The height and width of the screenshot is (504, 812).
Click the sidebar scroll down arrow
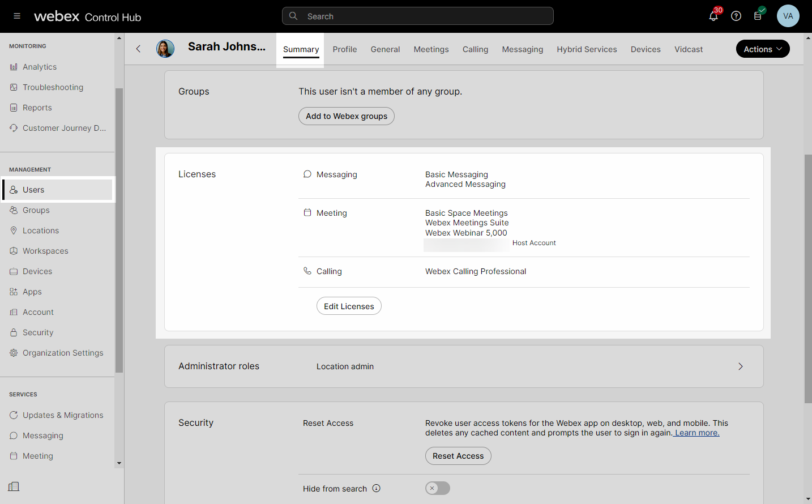(x=119, y=463)
